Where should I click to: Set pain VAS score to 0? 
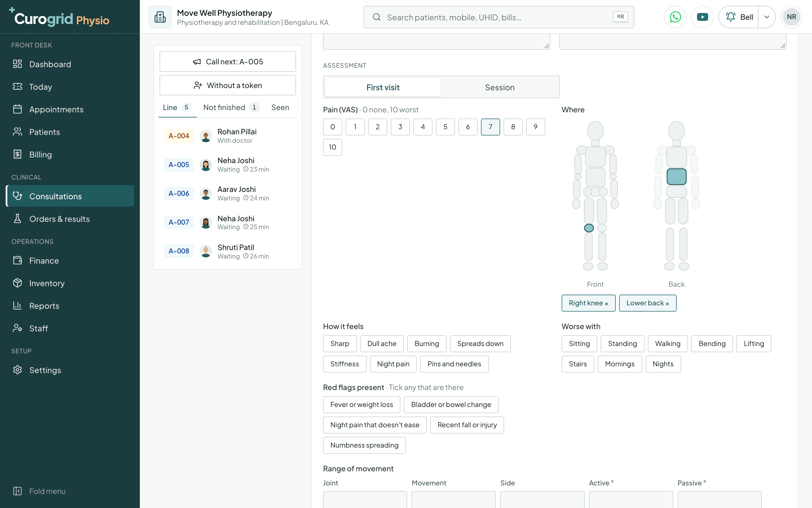332,127
